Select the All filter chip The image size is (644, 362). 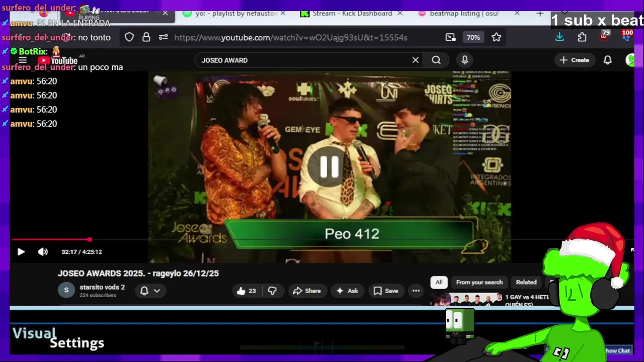439,282
